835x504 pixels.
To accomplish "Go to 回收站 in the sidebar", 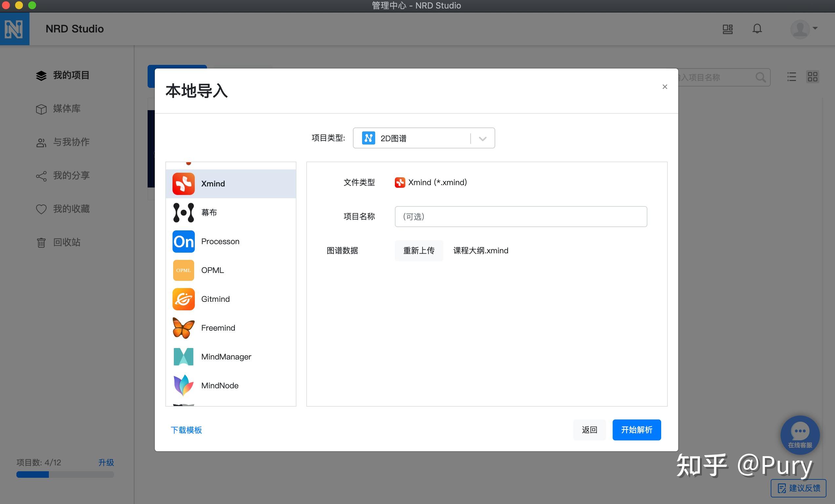I will [x=67, y=242].
